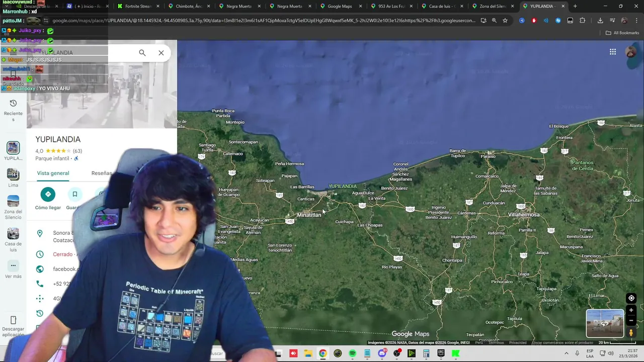
Task: Bookmark this page with the star icon
Action: click(505, 21)
